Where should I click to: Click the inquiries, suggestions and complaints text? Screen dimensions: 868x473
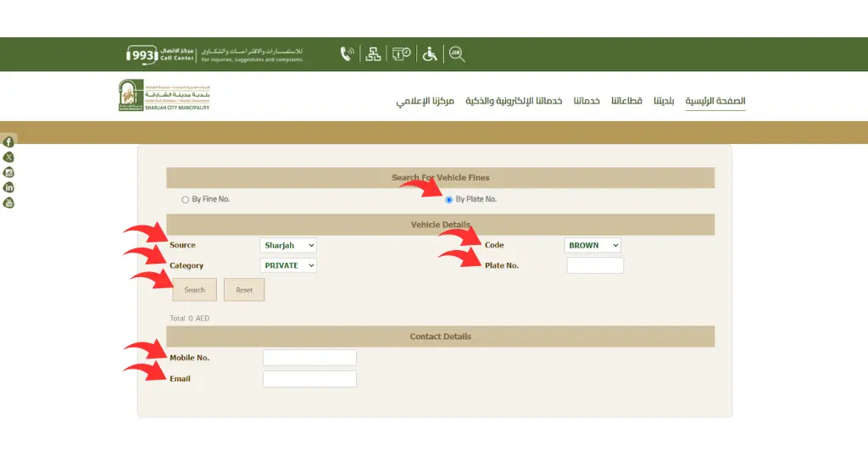coord(252,59)
